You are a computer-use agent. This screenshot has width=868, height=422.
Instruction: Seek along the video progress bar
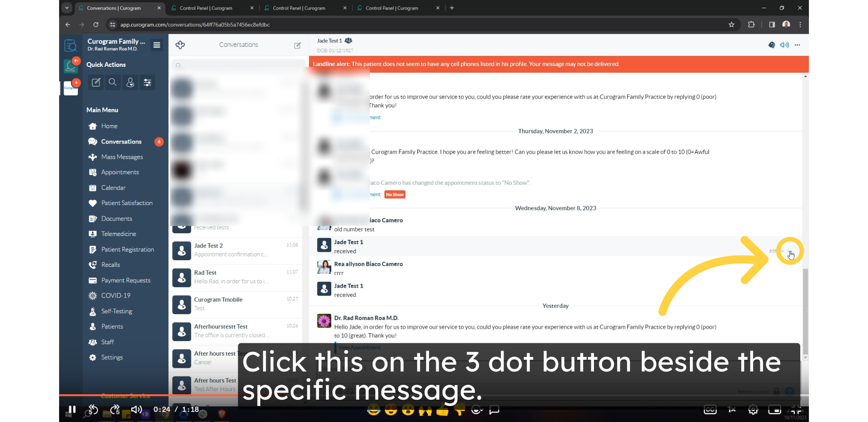[x=434, y=395]
